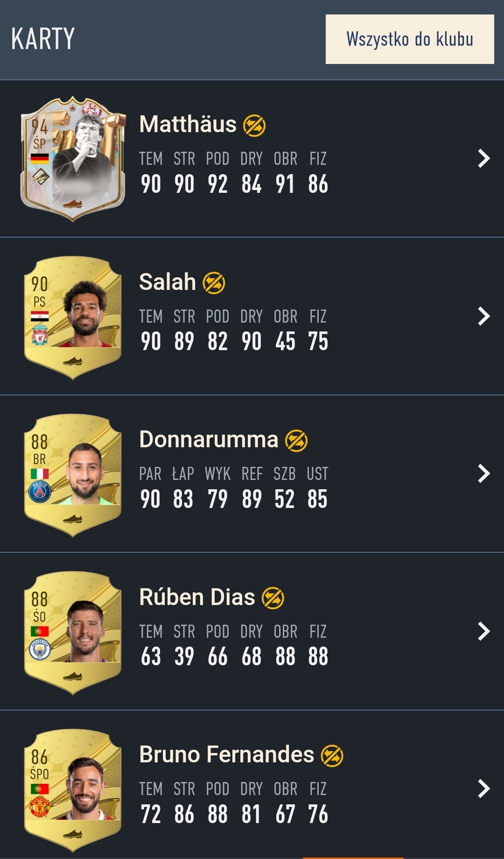Tap the KARTY header title

point(43,39)
